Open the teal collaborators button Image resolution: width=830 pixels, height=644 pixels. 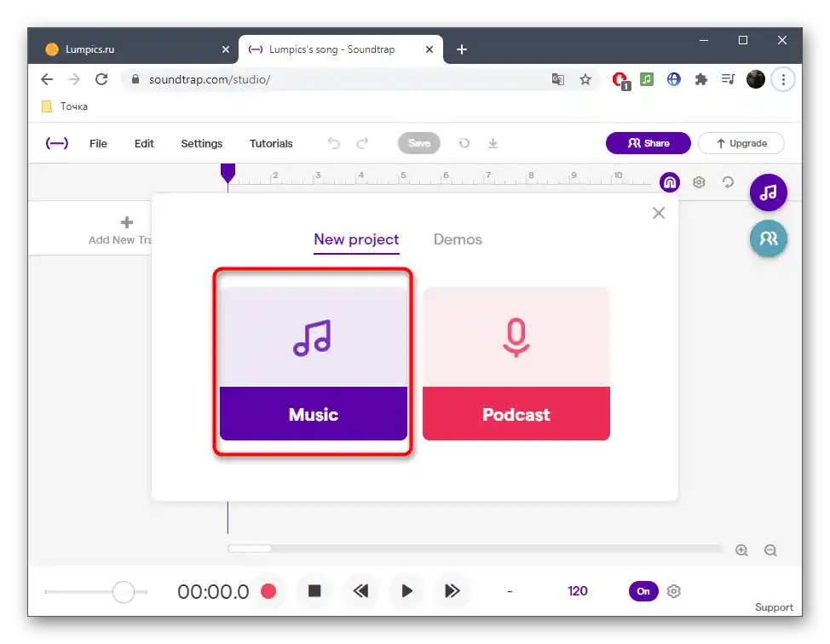coord(768,239)
